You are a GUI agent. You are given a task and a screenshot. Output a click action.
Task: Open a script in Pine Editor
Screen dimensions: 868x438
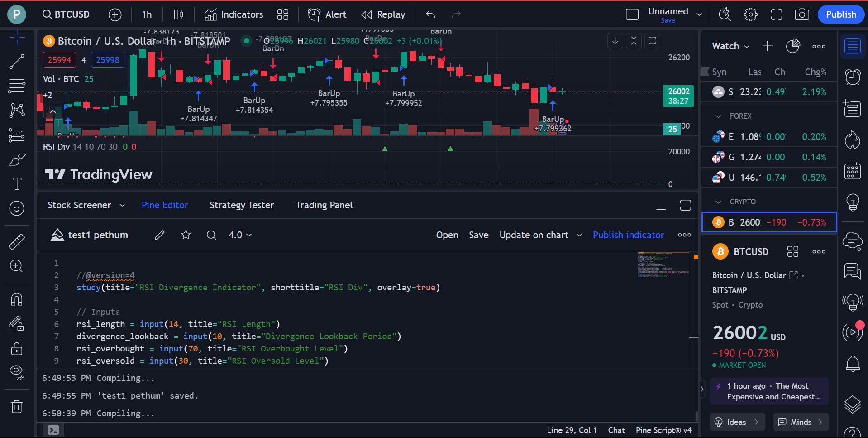click(447, 235)
